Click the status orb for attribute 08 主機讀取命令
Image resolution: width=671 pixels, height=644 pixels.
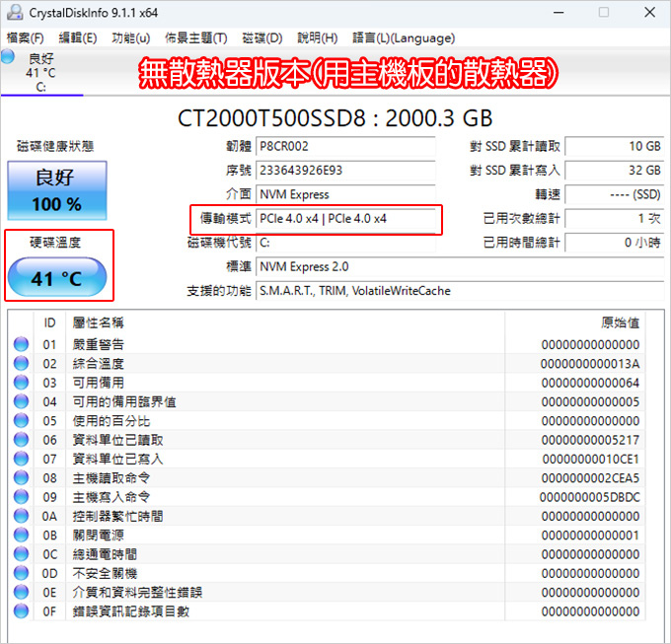[x=21, y=477]
